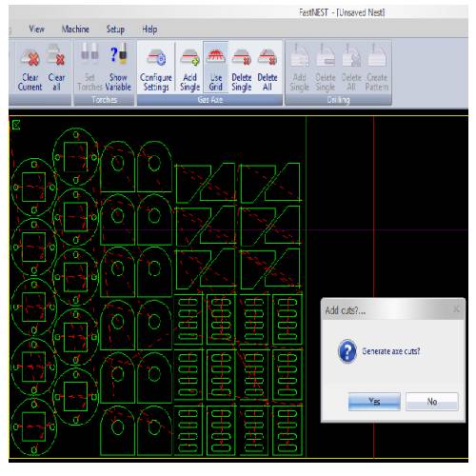Toggle the Use Grid tool
476x476 pixels.
pyautogui.click(x=216, y=68)
